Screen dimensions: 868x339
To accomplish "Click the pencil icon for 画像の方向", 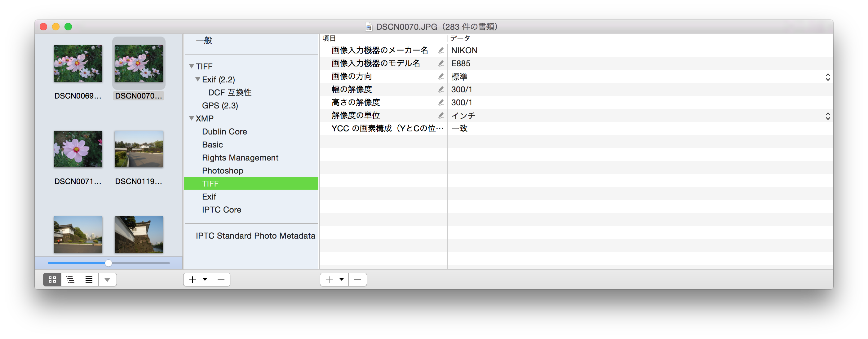I will 441,77.
